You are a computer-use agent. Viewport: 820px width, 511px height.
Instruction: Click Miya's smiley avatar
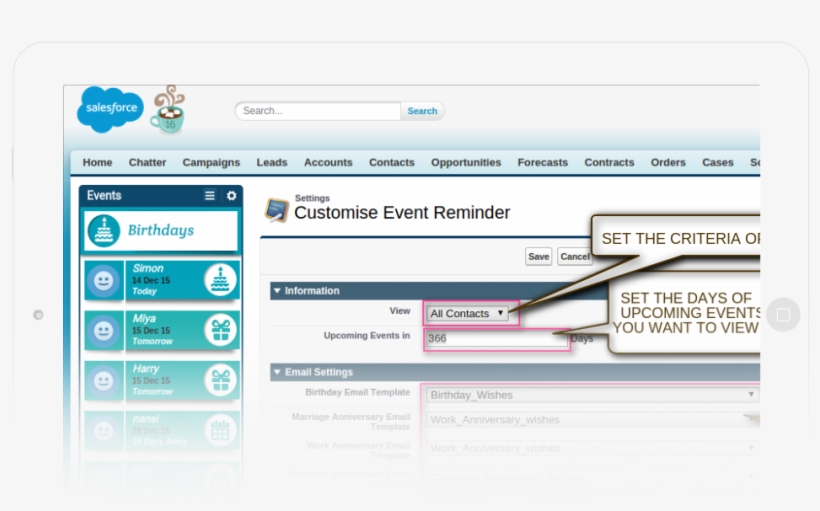(x=104, y=331)
